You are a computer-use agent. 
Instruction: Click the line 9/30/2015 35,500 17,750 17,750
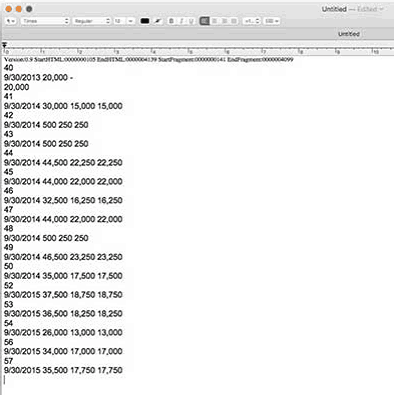click(63, 370)
